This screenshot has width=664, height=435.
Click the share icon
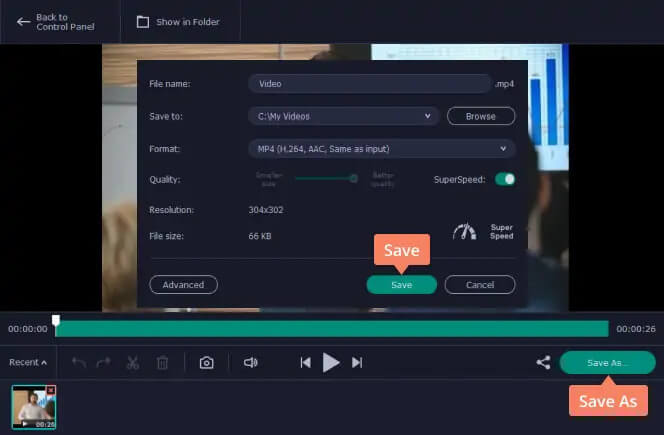click(x=543, y=363)
